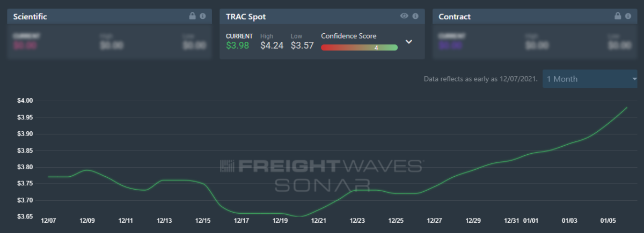Click the dropdown arrow beside 1 Month
The width and height of the screenshot is (644, 233).
click(634, 79)
